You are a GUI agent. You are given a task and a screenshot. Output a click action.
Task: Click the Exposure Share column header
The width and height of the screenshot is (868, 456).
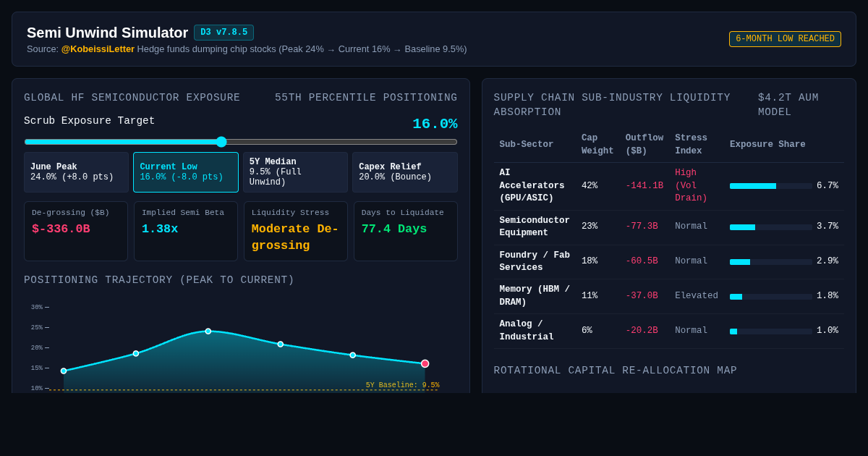[767, 145]
